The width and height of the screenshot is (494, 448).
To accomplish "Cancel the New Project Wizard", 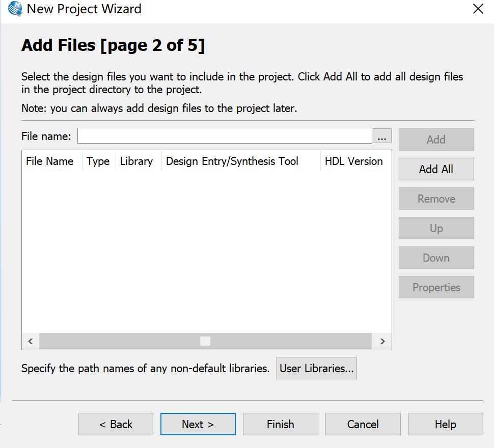I will click(363, 424).
